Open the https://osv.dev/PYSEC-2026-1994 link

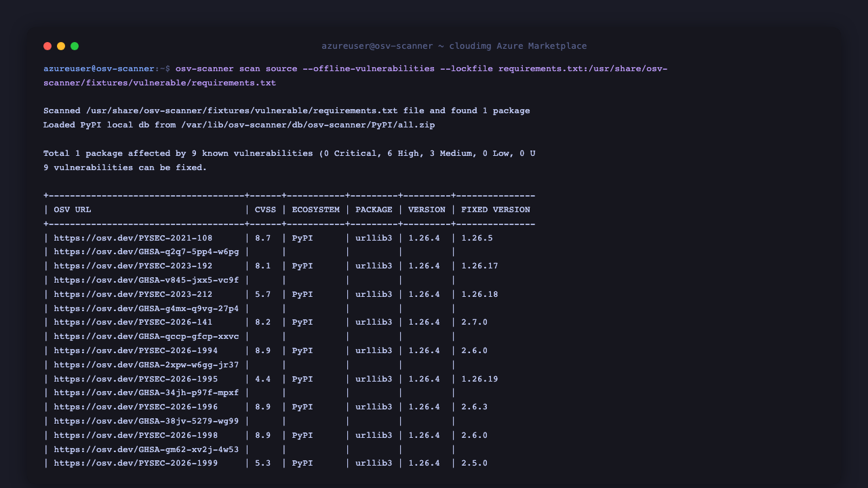click(x=136, y=350)
